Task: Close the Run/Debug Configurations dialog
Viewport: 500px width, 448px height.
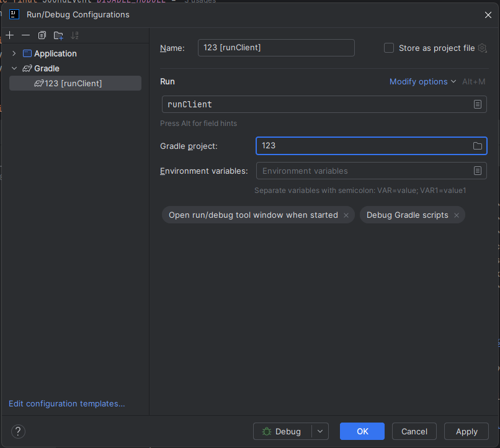Action: pyautogui.click(x=488, y=15)
